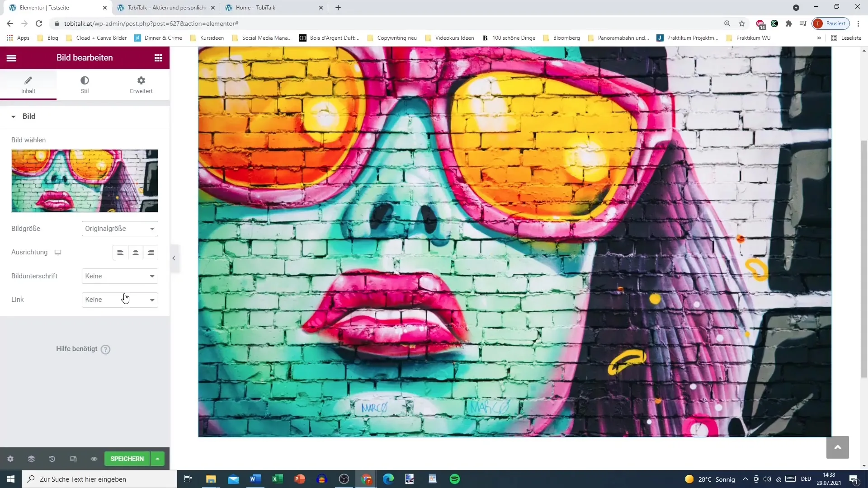The width and height of the screenshot is (868, 488).
Task: Open Spotify from the taskbar
Action: [455, 479]
